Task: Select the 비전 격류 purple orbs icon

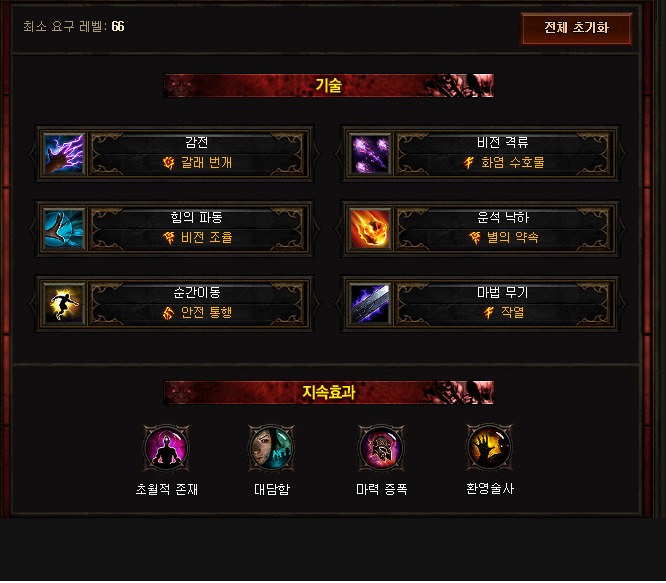Action: [x=370, y=154]
